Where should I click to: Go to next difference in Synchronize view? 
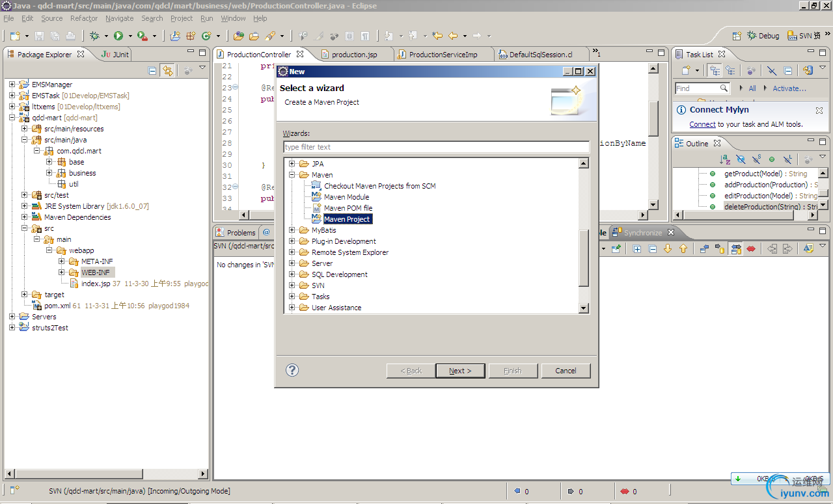point(668,248)
